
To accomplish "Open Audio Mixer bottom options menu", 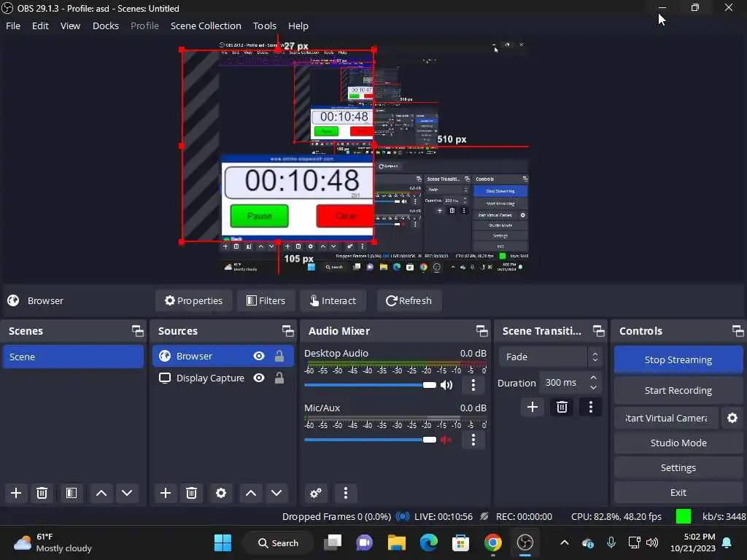I will click(346, 493).
